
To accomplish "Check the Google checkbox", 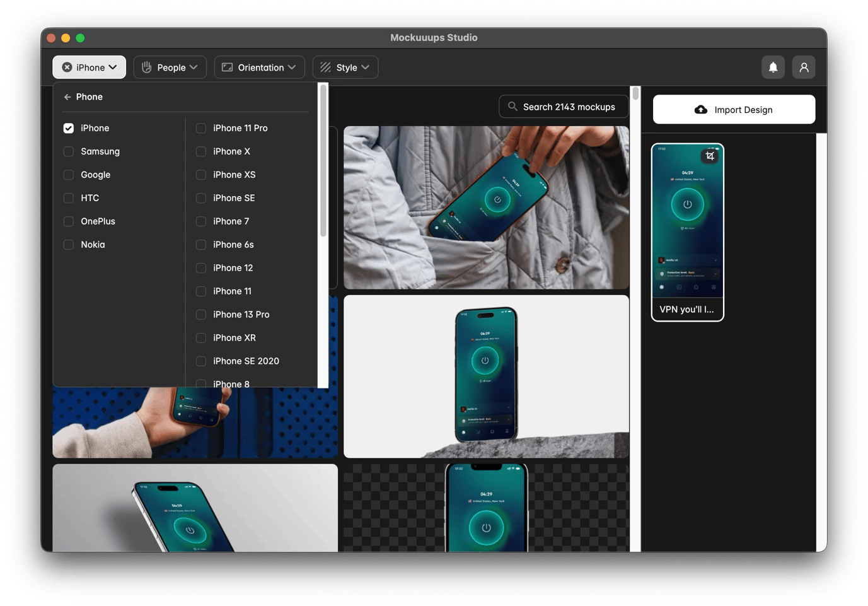I will point(69,175).
